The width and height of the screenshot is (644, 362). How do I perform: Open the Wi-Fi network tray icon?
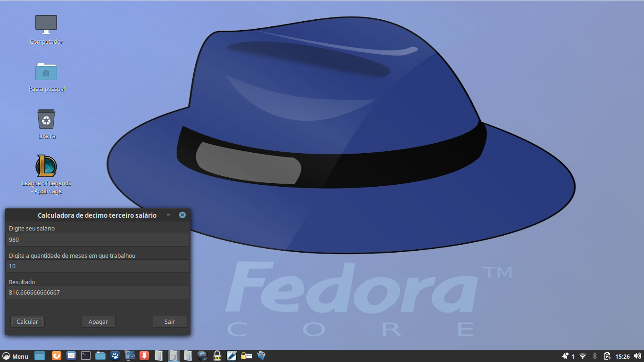[x=583, y=356]
